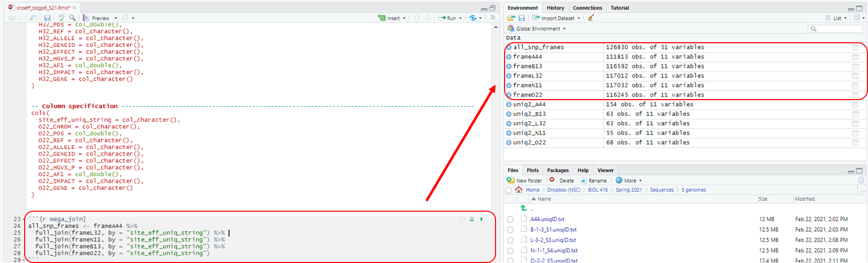
Task: Switch to the History tab
Action: (x=555, y=8)
